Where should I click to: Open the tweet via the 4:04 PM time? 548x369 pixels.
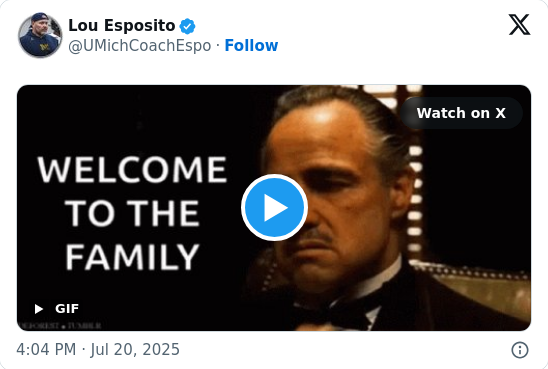pyautogui.click(x=46, y=349)
